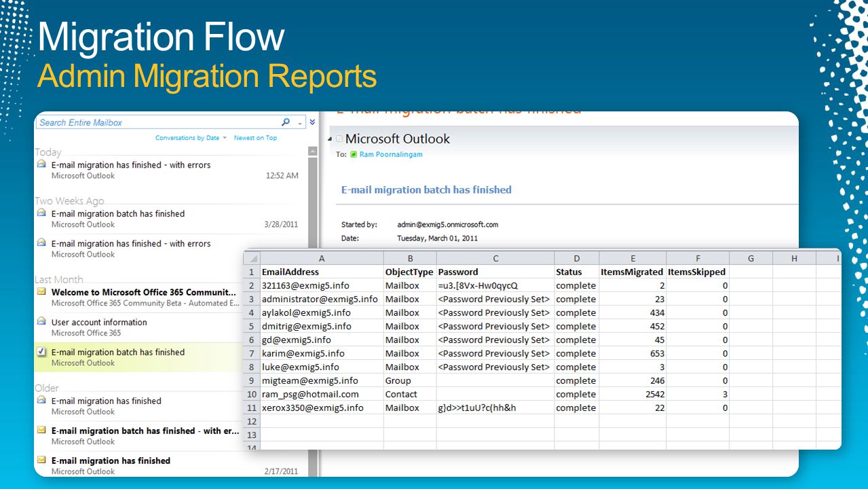
Task: Click cell migteam@exmig5.info
Action: (x=322, y=380)
